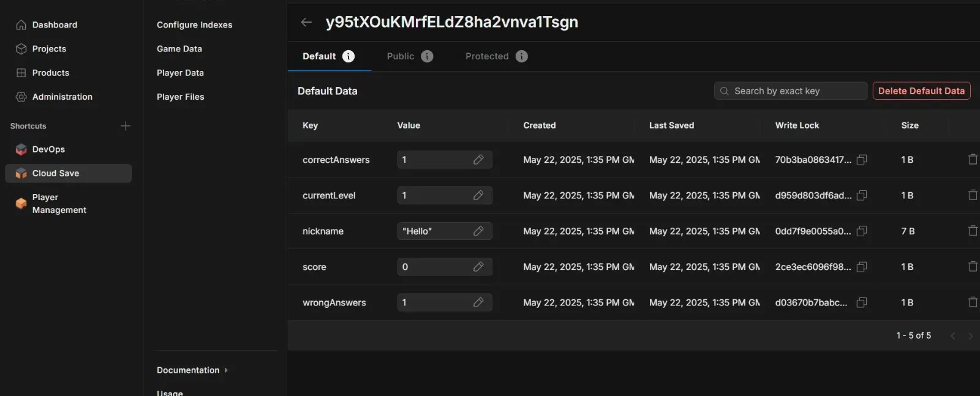
Task: Expand the Documentation section
Action: (x=192, y=370)
